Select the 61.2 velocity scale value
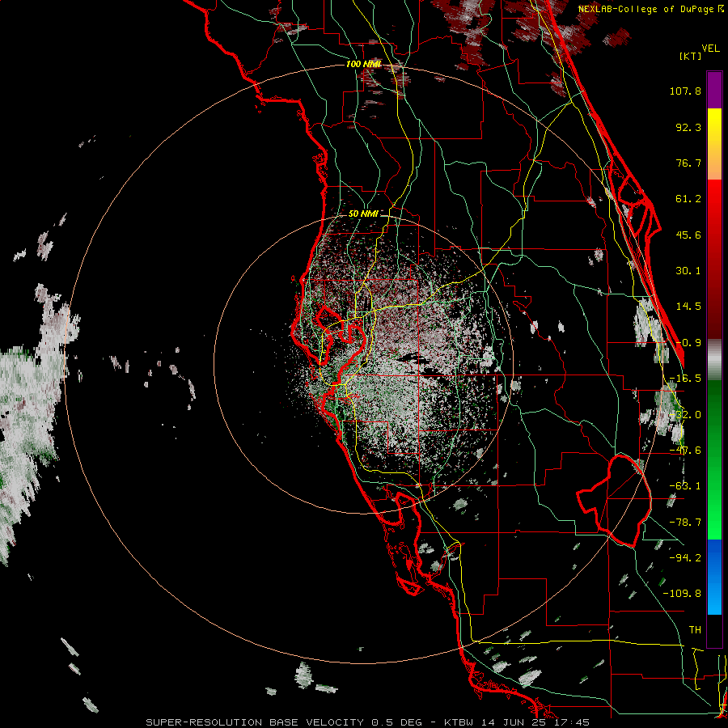 pyautogui.click(x=688, y=199)
